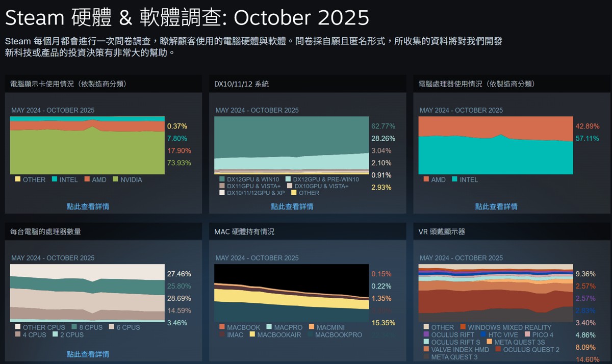Click the 28.69% value in CPU count chart

pyautogui.click(x=179, y=298)
